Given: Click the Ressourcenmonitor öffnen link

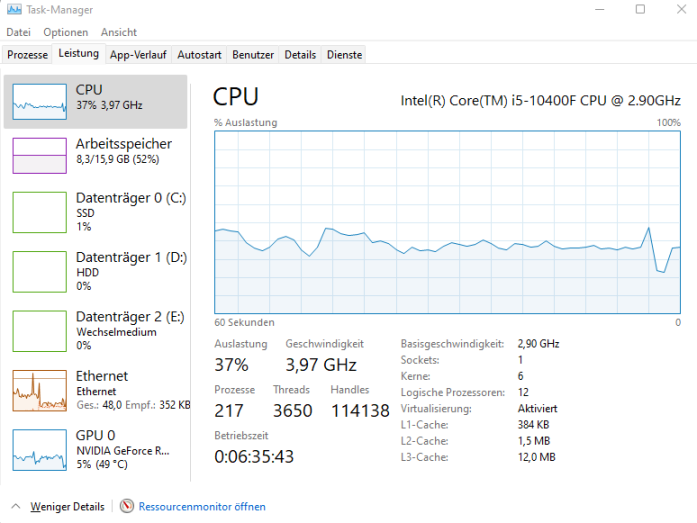Looking at the screenshot, I should coord(202,507).
